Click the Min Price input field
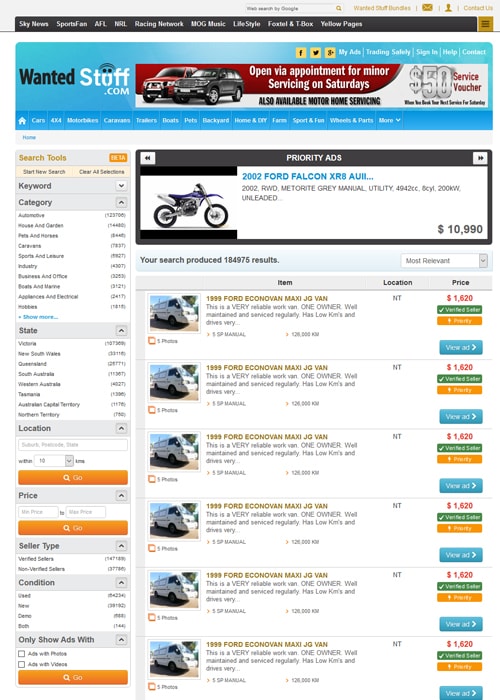The image size is (500, 700). pyautogui.click(x=38, y=512)
